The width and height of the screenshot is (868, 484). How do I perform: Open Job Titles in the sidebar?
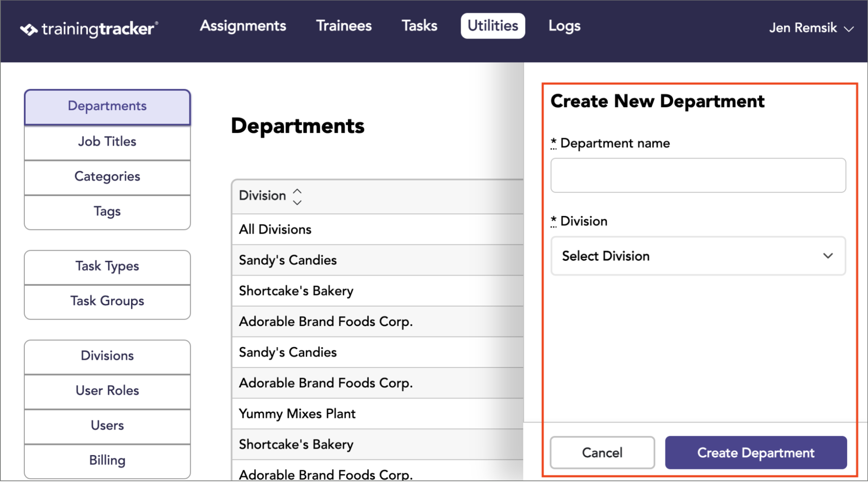[x=107, y=141]
